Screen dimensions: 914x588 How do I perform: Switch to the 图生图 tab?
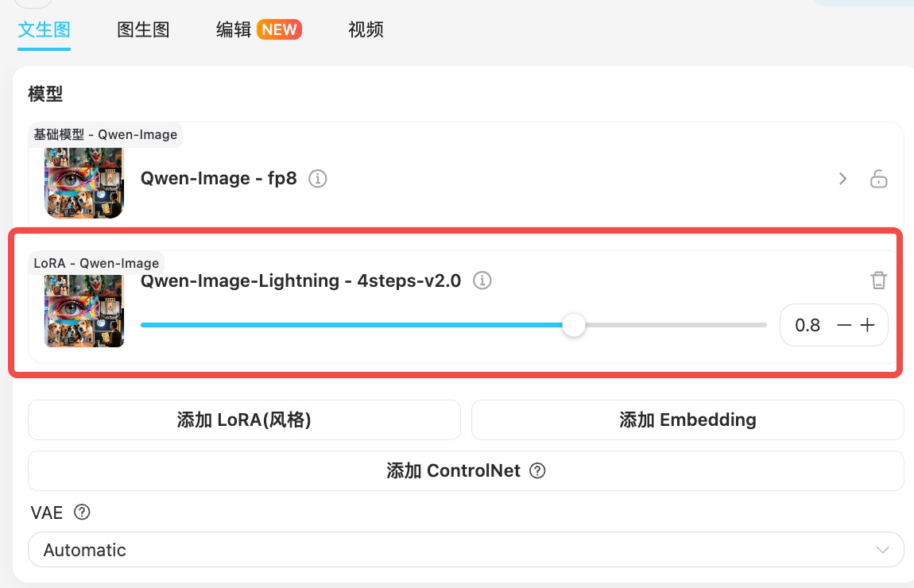(143, 30)
